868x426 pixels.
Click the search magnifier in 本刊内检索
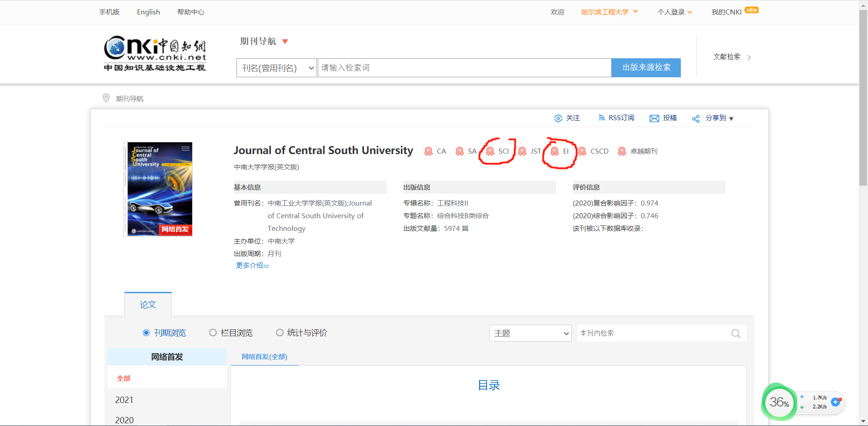tap(736, 333)
